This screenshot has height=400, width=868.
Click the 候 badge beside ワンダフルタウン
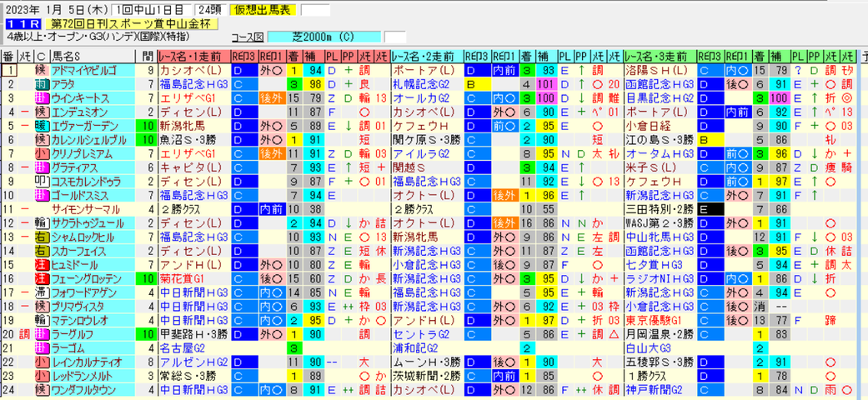pyautogui.click(x=42, y=389)
